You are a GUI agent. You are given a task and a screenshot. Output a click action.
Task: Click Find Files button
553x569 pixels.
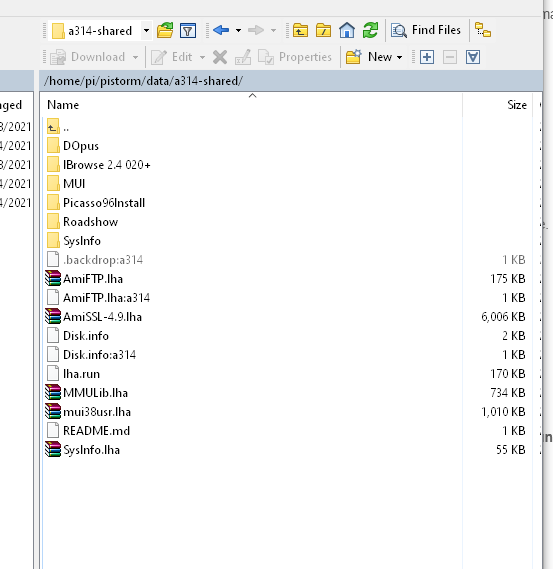(x=425, y=30)
